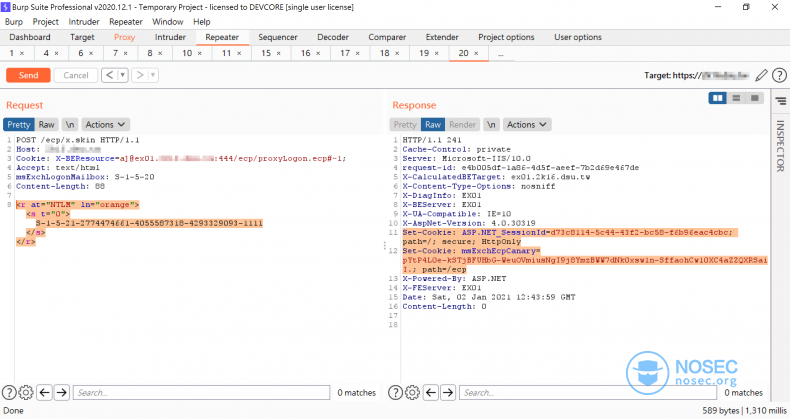Switch to combined tabbed layout icon
Viewport: 790px width, 419px height.
pos(754,98)
